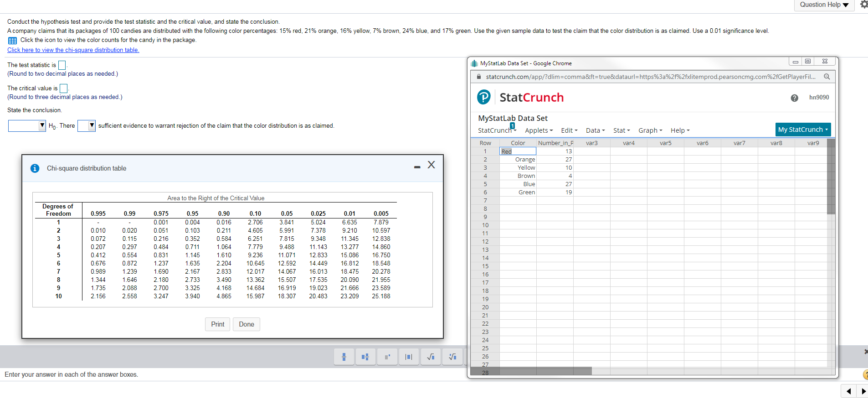868x400 pixels.
Task: Click the test statistic answer box
Action: pos(62,65)
